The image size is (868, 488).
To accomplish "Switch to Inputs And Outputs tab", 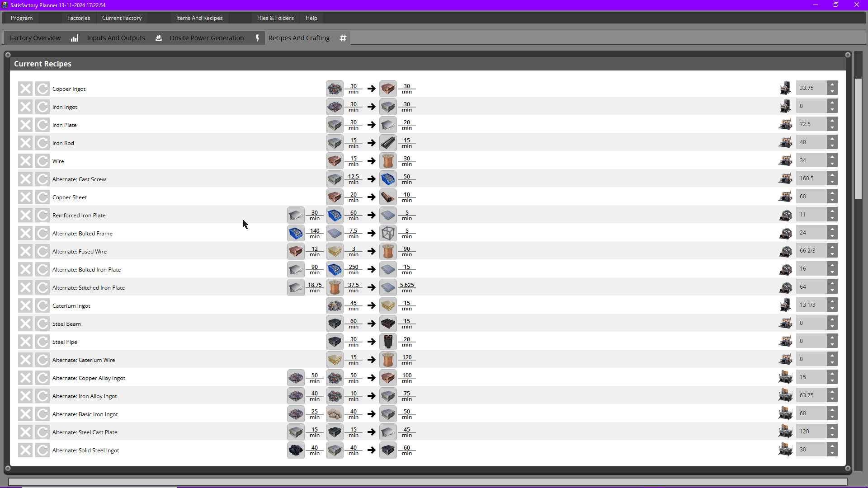I will pyautogui.click(x=116, y=38).
